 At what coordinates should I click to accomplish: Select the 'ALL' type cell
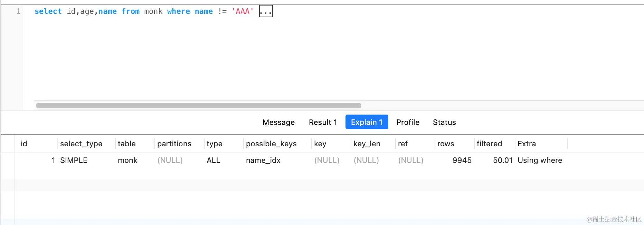(214, 160)
